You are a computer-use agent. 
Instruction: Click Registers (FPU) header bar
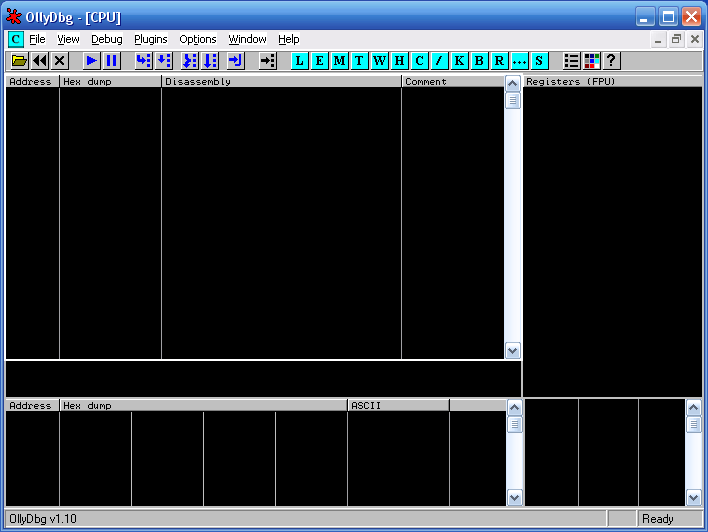[613, 81]
